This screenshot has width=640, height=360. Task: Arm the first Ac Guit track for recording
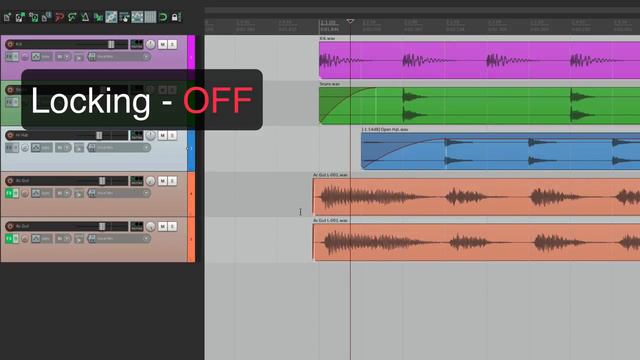coord(10,180)
